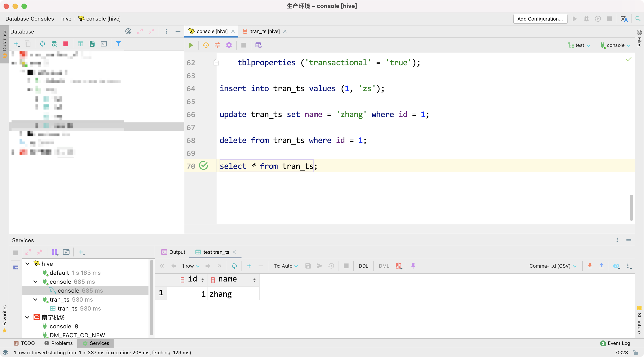644x357 pixels.
Task: Add a new row to the result grid
Action: (x=249, y=266)
